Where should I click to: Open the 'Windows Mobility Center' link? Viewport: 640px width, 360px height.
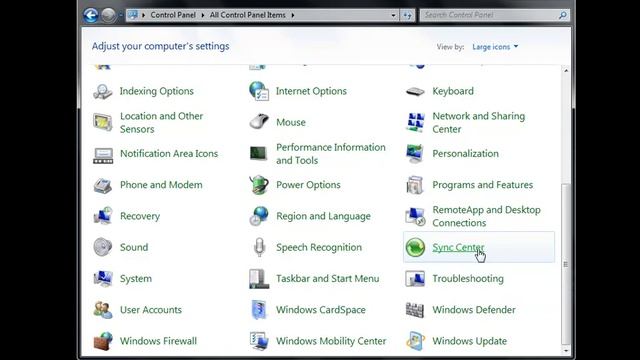pos(331,341)
